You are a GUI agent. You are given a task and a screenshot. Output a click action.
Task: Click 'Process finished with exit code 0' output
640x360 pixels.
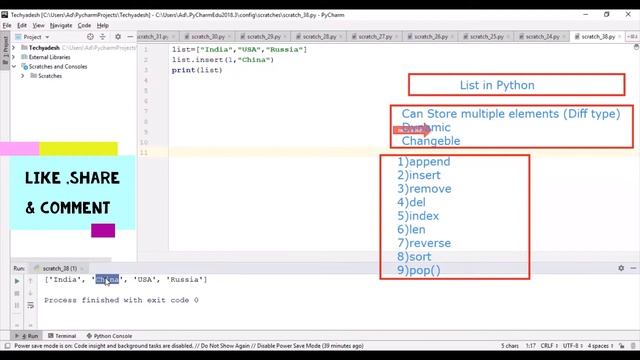(121, 300)
